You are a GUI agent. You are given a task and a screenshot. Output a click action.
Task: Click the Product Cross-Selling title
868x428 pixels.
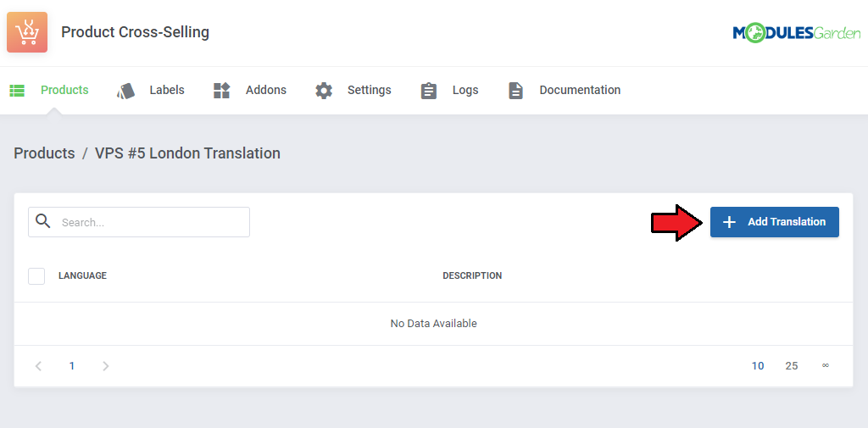click(x=135, y=32)
